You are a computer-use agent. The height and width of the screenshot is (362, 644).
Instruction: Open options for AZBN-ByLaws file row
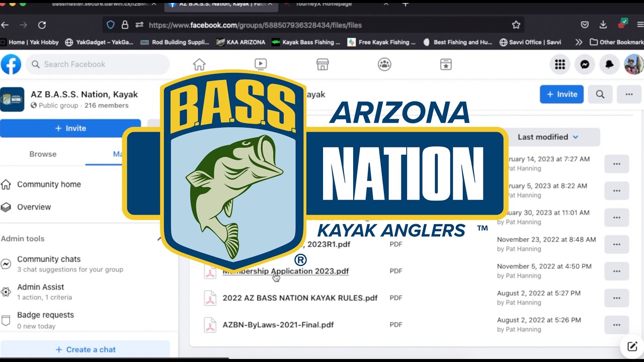click(x=616, y=325)
